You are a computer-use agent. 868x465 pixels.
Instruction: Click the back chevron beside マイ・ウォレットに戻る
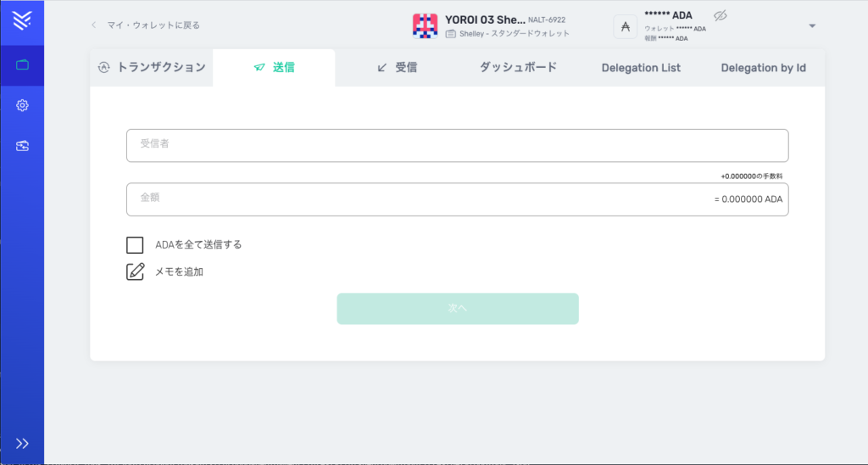[94, 25]
